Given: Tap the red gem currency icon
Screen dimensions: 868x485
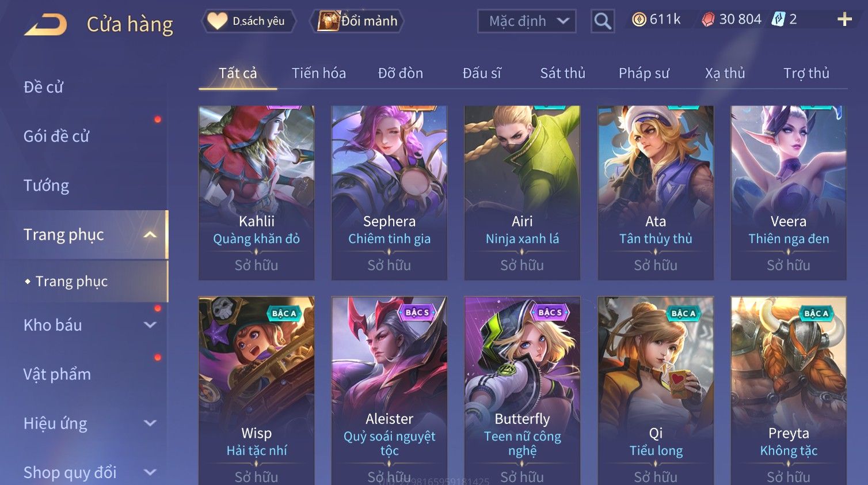Looking at the screenshot, I should [x=708, y=20].
